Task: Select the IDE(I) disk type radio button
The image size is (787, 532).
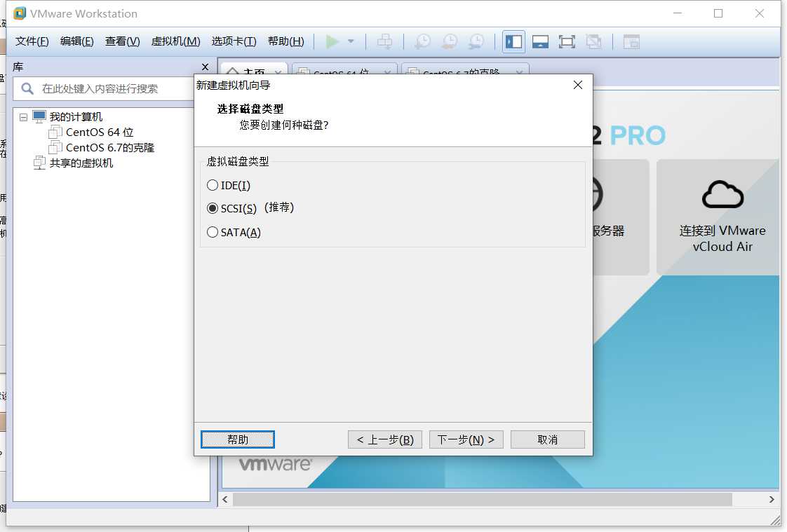Action: click(x=213, y=185)
